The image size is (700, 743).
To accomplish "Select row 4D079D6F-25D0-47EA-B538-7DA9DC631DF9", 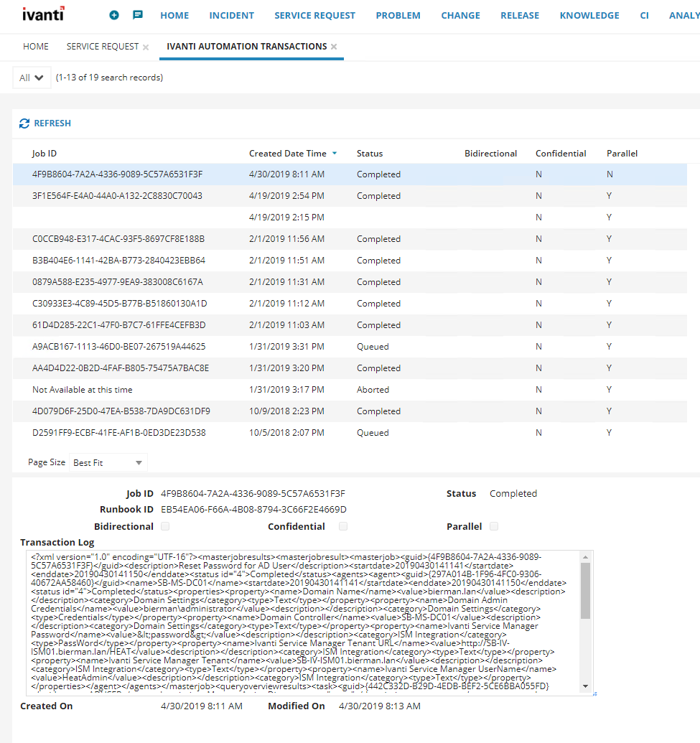I will tap(350, 411).
